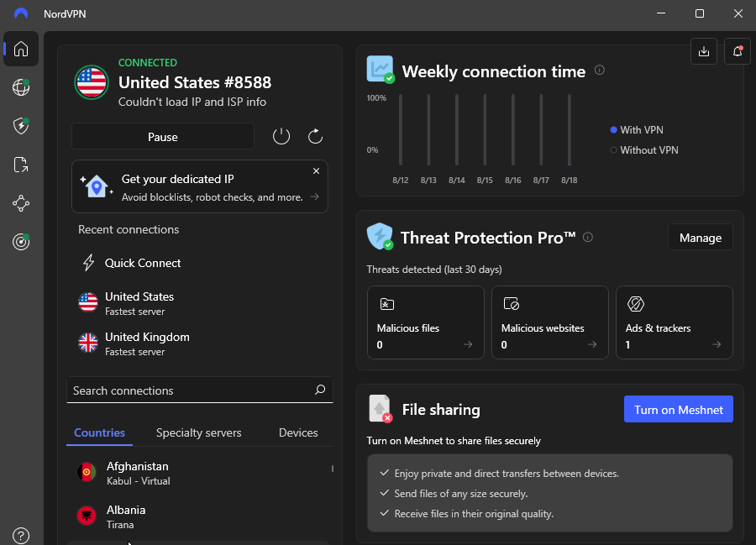Viewport: 756px width, 545px height.
Task: Open the file sharing sidebar icon
Action: pyautogui.click(x=21, y=165)
